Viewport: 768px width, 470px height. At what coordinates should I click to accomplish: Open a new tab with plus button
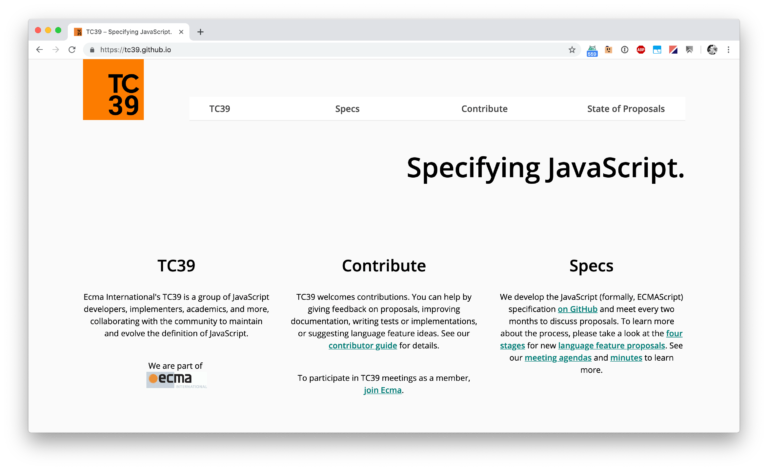pyautogui.click(x=200, y=32)
